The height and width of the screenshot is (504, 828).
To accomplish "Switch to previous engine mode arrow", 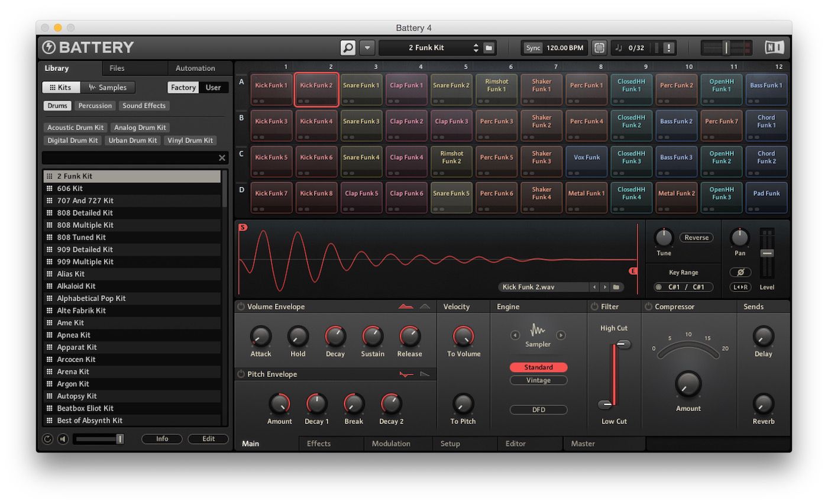I will coord(515,335).
